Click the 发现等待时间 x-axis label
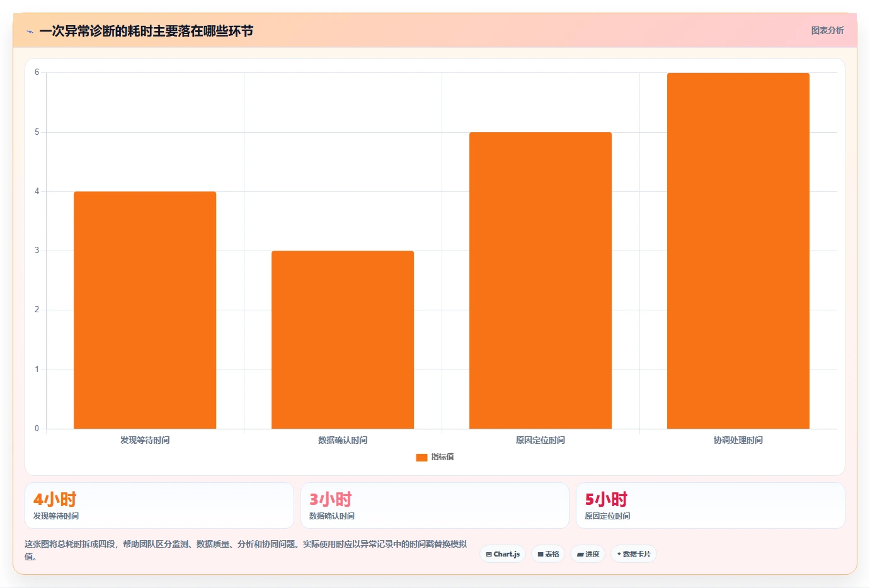Screen dimensions: 870x588 coord(145,440)
